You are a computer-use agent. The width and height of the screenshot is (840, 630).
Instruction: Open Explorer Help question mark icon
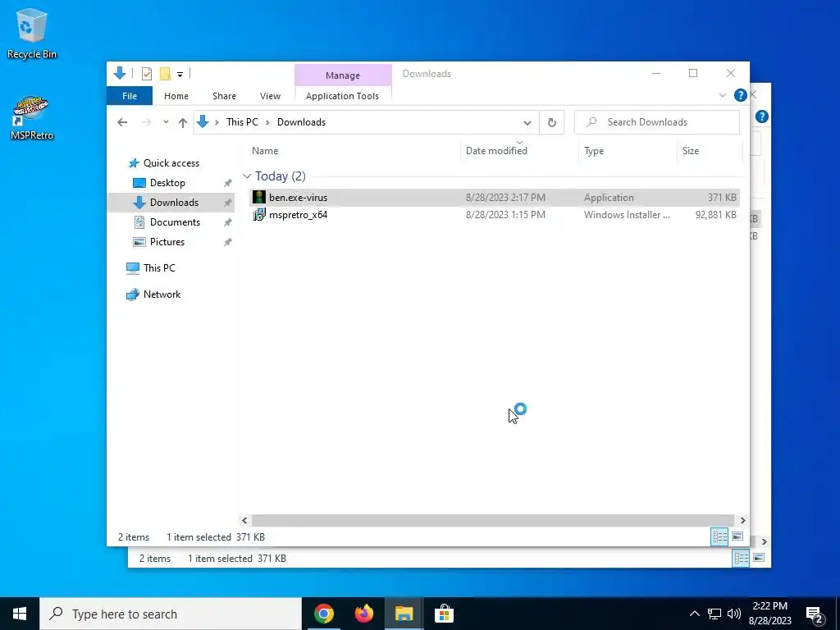pyautogui.click(x=741, y=95)
